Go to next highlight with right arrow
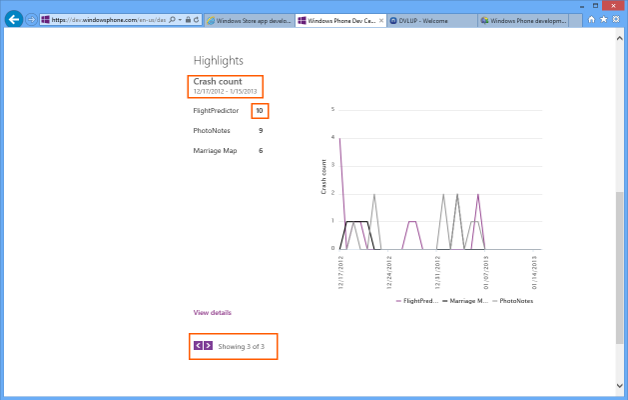 pos(208,346)
